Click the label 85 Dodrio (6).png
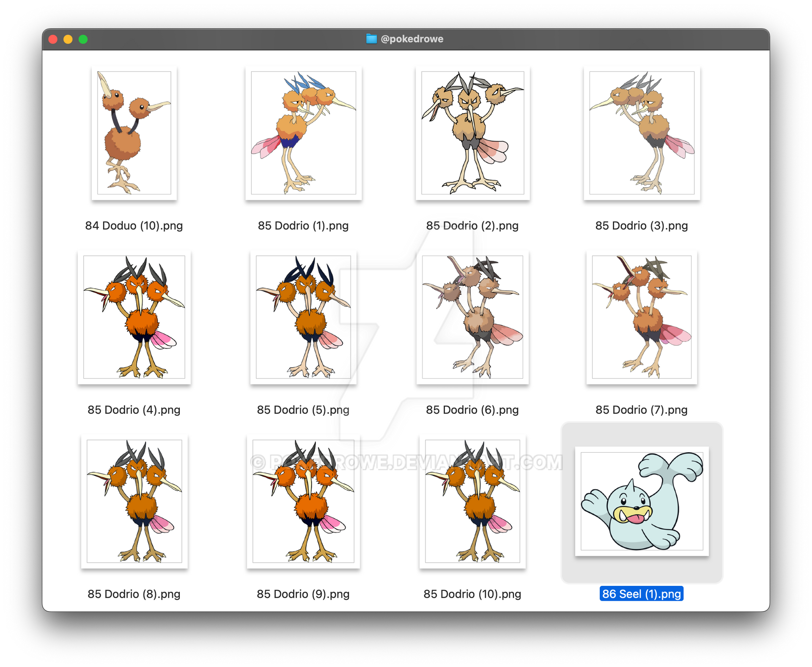The image size is (812, 667). [472, 410]
